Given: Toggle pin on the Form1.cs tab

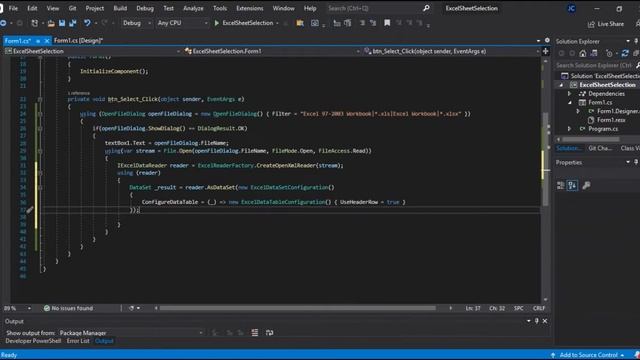Looking at the screenshot, I should [38, 41].
